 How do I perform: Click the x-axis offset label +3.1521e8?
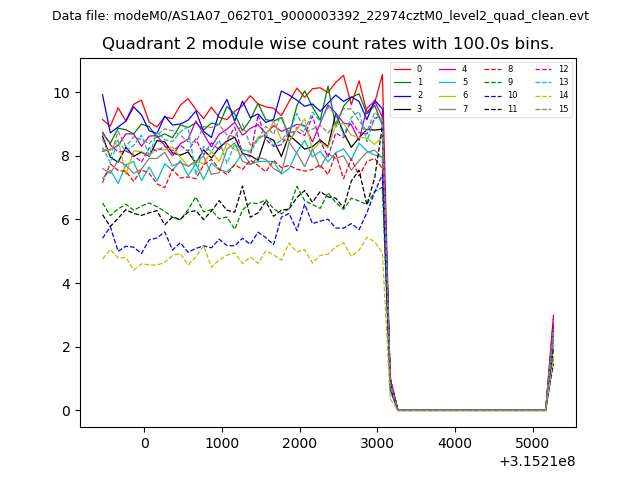(x=535, y=461)
